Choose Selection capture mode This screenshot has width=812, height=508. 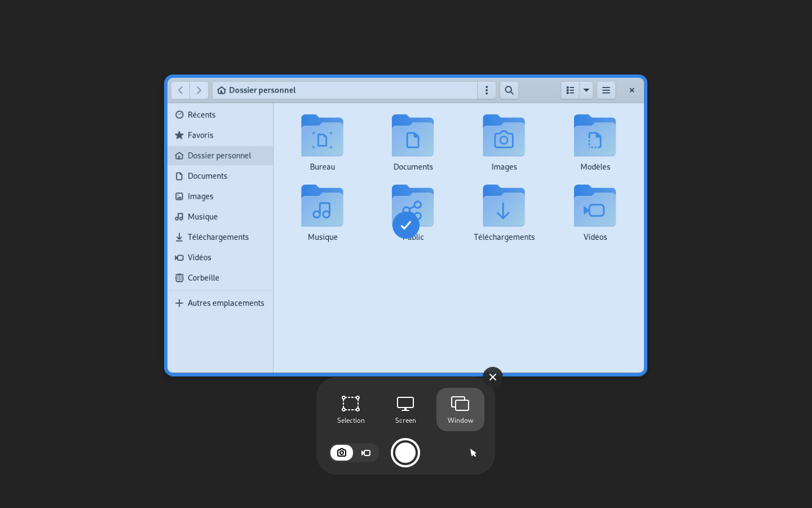(x=351, y=409)
